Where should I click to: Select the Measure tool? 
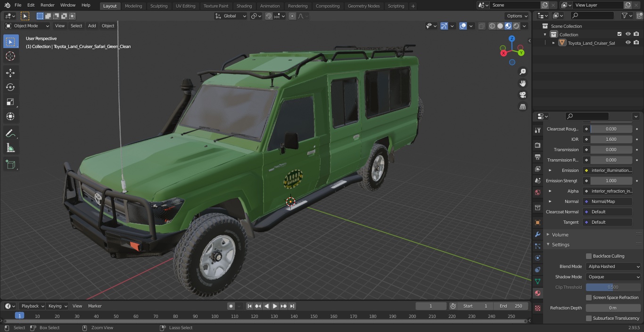[x=10, y=148]
